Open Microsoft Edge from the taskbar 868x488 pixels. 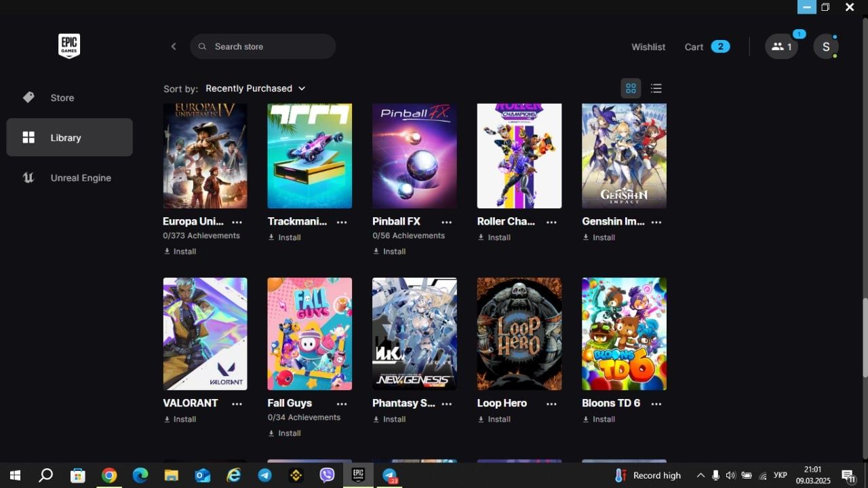point(140,476)
